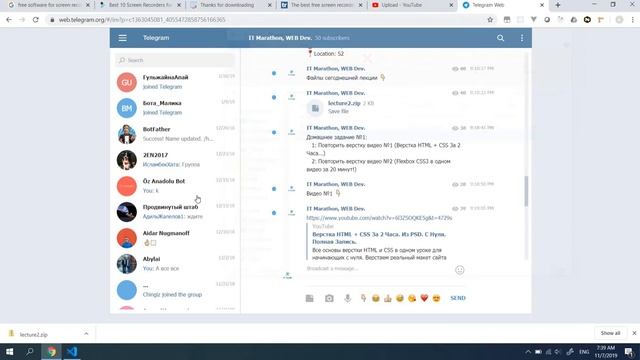Click the search icon in chat header
This screenshot has height=360, width=640.
click(500, 38)
